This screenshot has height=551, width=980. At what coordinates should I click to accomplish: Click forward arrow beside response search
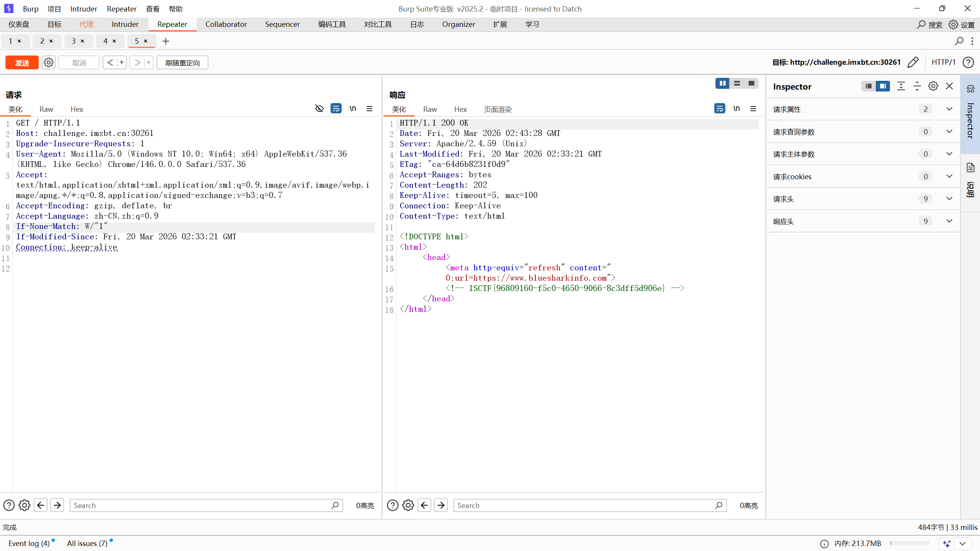click(x=441, y=505)
